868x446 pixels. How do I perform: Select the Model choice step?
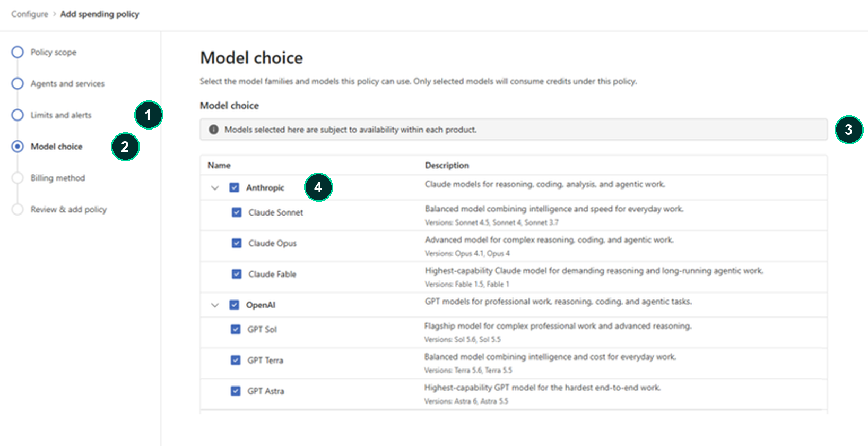tap(47, 146)
